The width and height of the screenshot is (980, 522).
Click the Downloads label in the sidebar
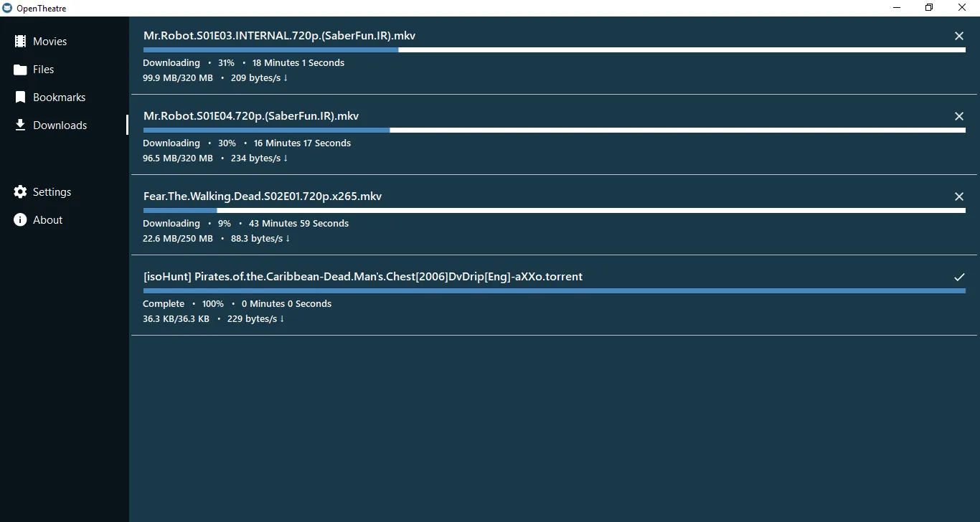60,125
